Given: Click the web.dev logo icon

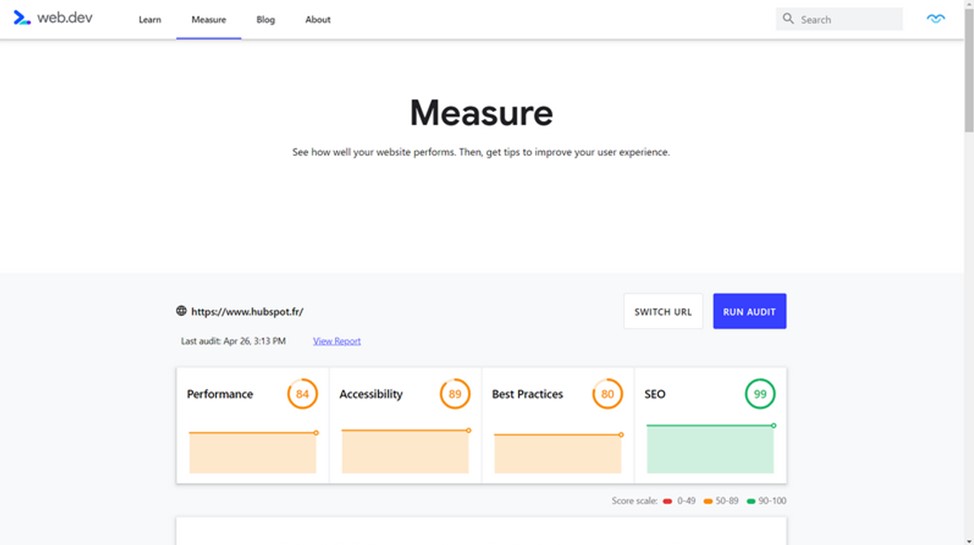Looking at the screenshot, I should (x=22, y=18).
